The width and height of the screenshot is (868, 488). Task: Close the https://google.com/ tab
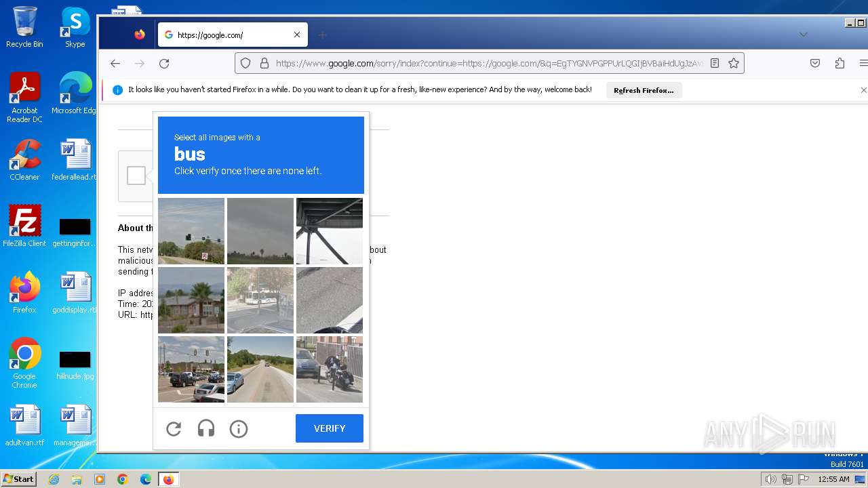click(297, 35)
